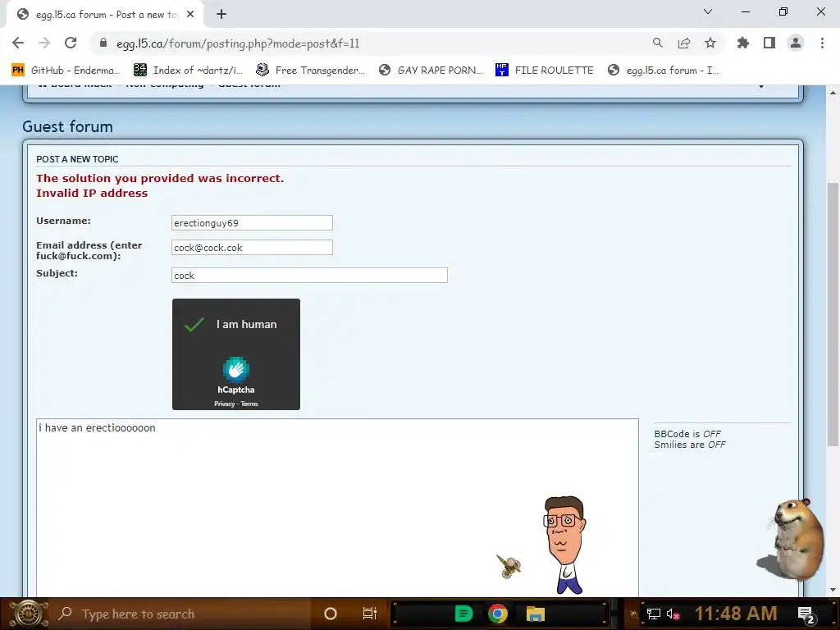This screenshot has height=630, width=840.
Task: Click inside the message body textarea
Action: 337,507
